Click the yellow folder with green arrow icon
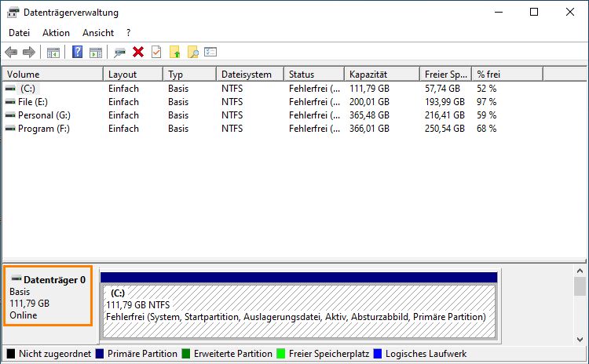This screenshot has width=589, height=364. pos(174,52)
